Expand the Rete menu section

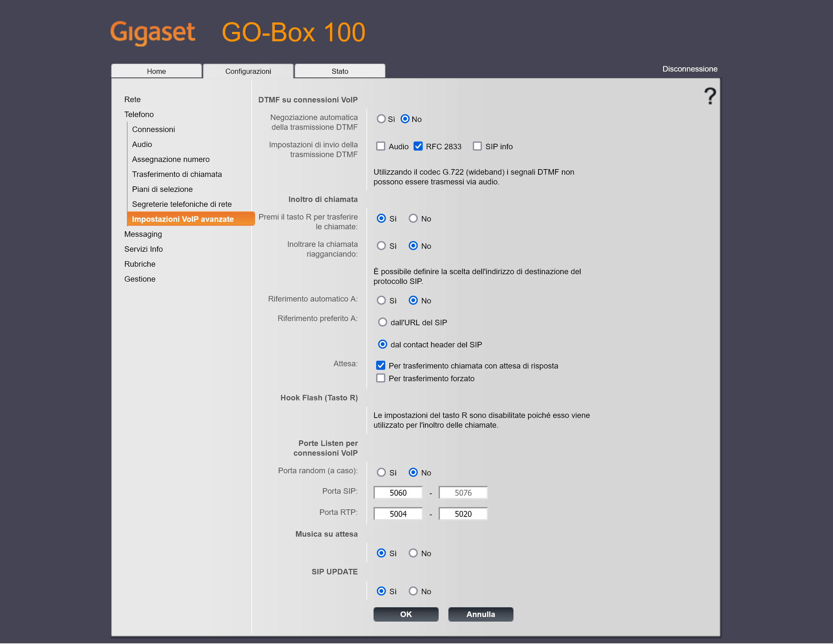tap(132, 100)
